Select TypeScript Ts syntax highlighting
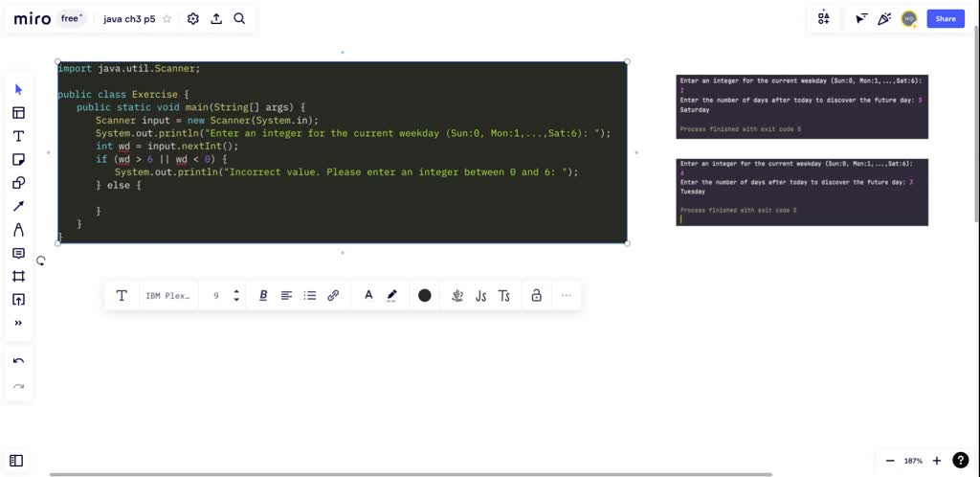 [503, 296]
